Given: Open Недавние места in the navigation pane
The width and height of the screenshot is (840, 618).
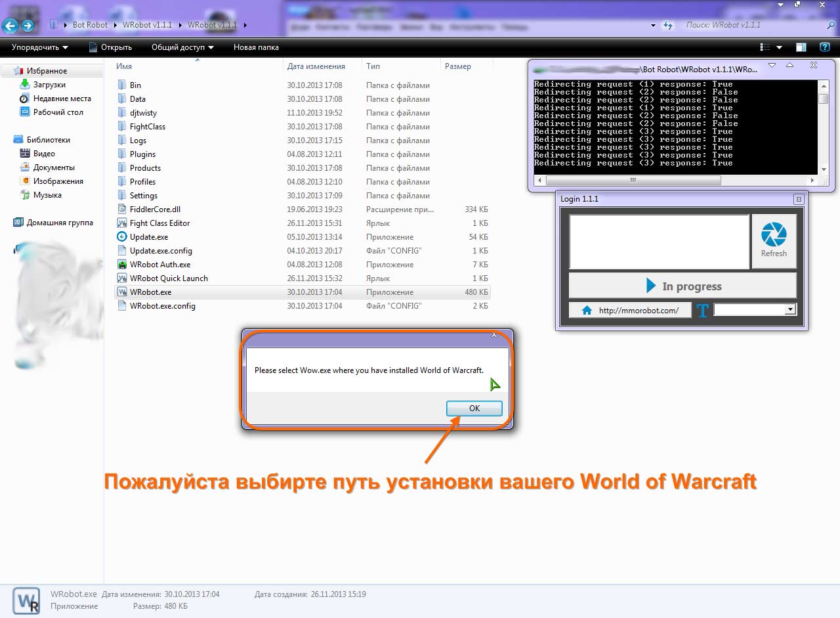Looking at the screenshot, I should pyautogui.click(x=62, y=99).
